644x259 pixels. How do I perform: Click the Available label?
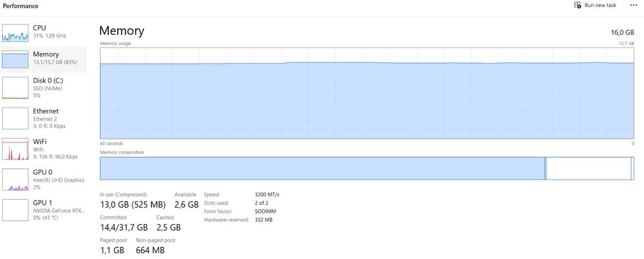click(185, 195)
